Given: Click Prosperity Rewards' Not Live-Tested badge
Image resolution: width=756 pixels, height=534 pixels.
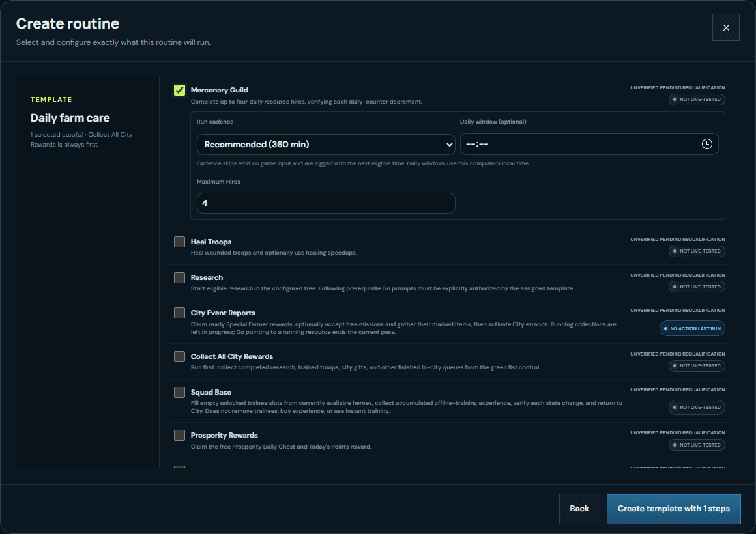Looking at the screenshot, I should point(697,445).
